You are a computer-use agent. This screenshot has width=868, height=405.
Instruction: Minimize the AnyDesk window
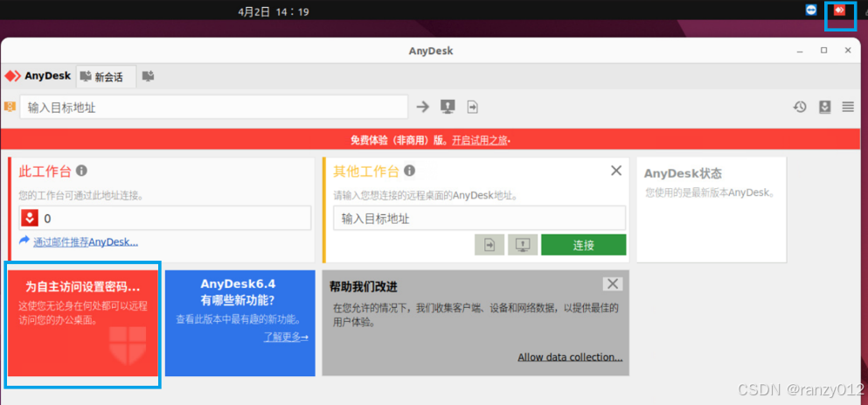tap(800, 51)
